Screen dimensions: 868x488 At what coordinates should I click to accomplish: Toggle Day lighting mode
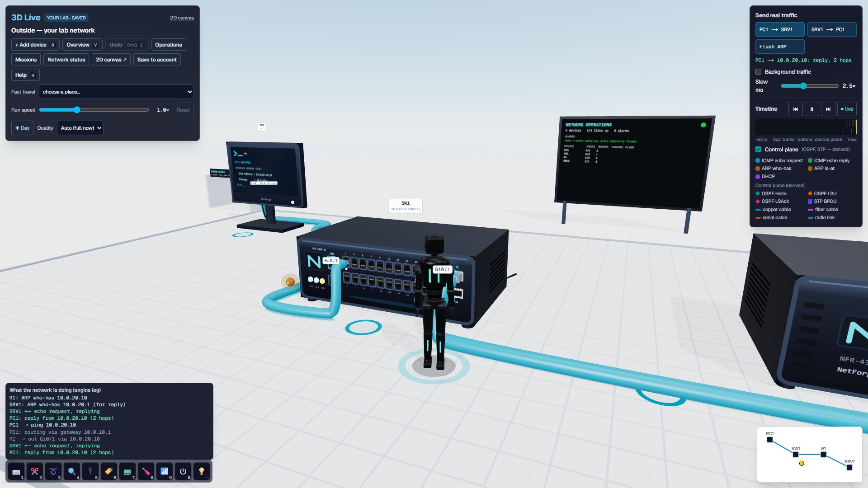22,128
